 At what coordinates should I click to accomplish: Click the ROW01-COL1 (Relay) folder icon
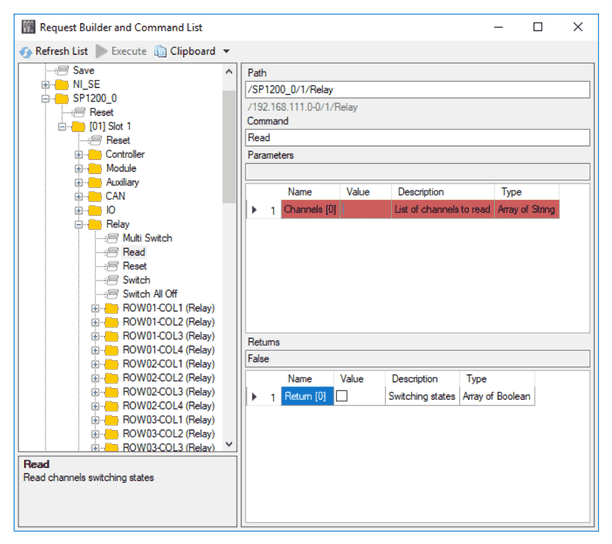point(112,308)
